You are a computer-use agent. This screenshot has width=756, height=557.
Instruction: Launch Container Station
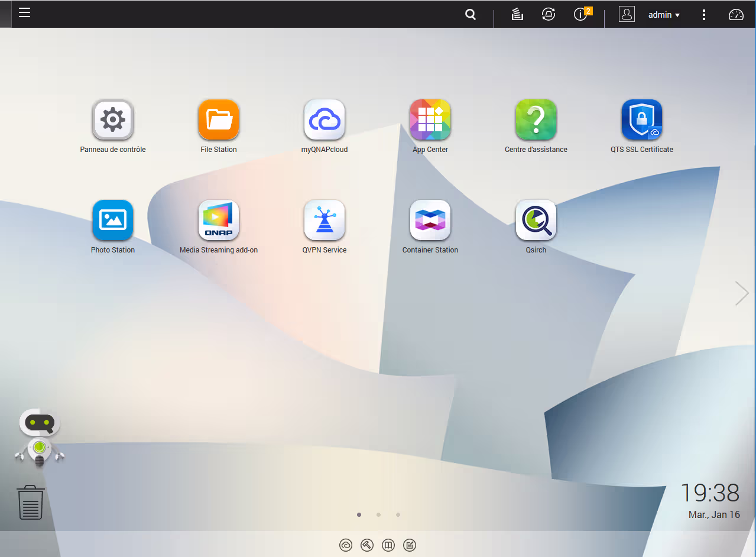(x=430, y=221)
